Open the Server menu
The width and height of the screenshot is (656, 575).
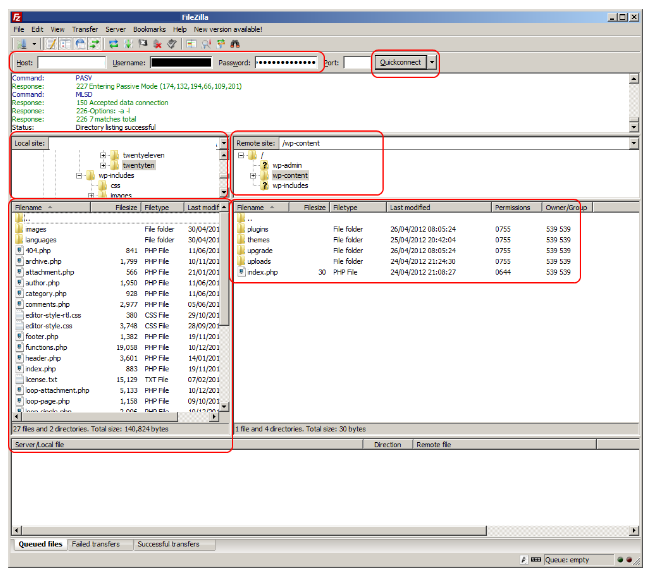point(115,29)
